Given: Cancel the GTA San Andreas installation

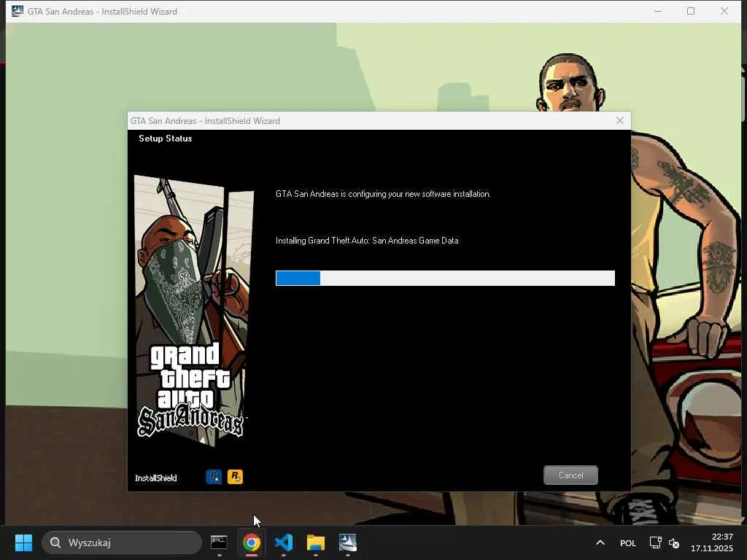Looking at the screenshot, I should pos(570,475).
